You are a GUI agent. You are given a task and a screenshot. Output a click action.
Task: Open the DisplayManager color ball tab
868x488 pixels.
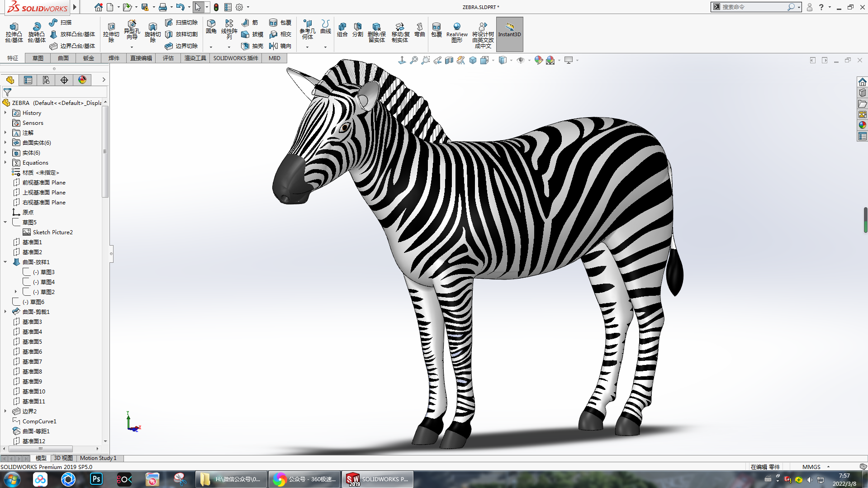coord(82,80)
